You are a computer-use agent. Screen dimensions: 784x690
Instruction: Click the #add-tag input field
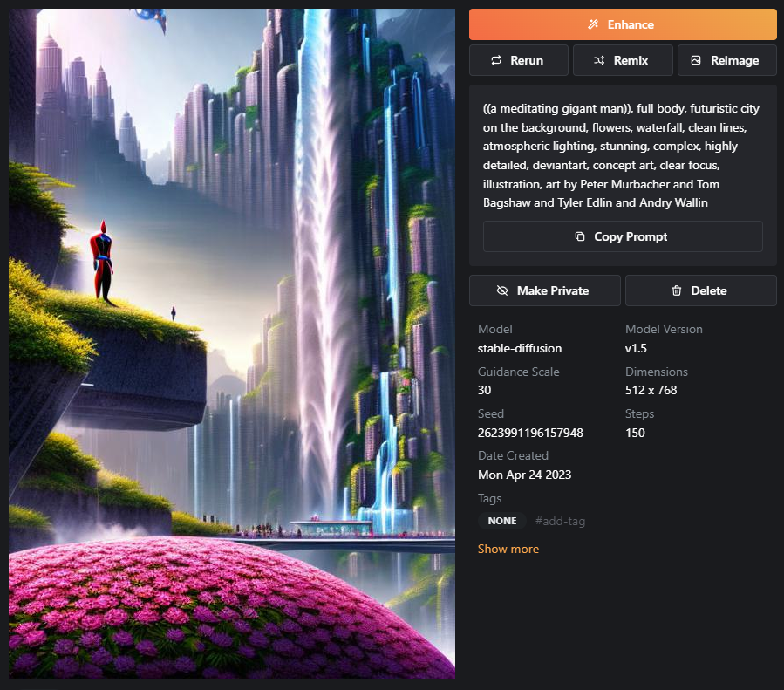click(x=560, y=521)
